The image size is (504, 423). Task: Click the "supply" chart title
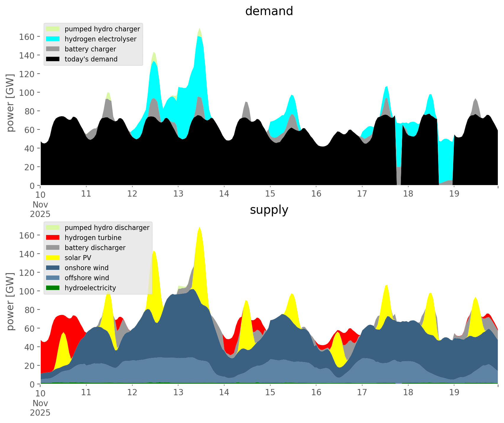[x=269, y=210]
